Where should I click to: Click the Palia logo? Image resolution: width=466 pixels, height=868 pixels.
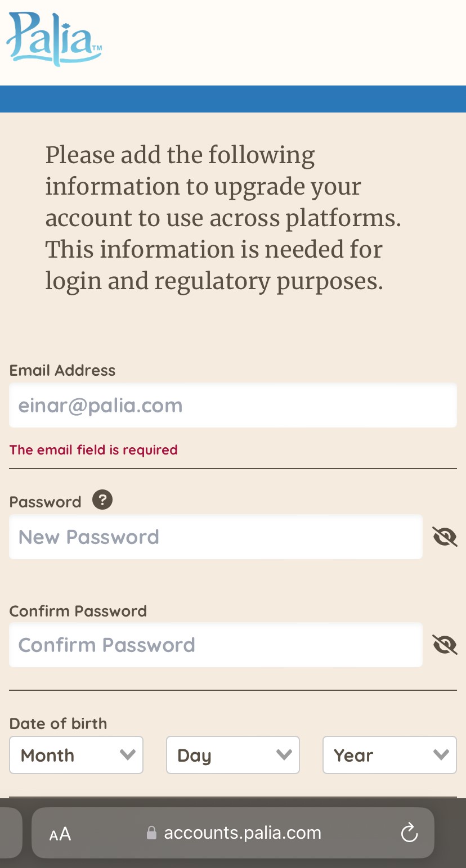pos(54,39)
